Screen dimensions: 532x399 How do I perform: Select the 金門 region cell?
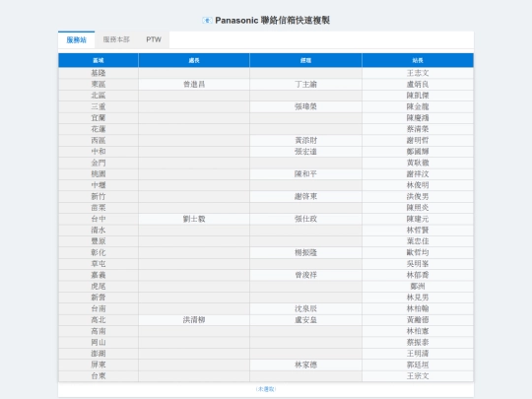coord(99,163)
